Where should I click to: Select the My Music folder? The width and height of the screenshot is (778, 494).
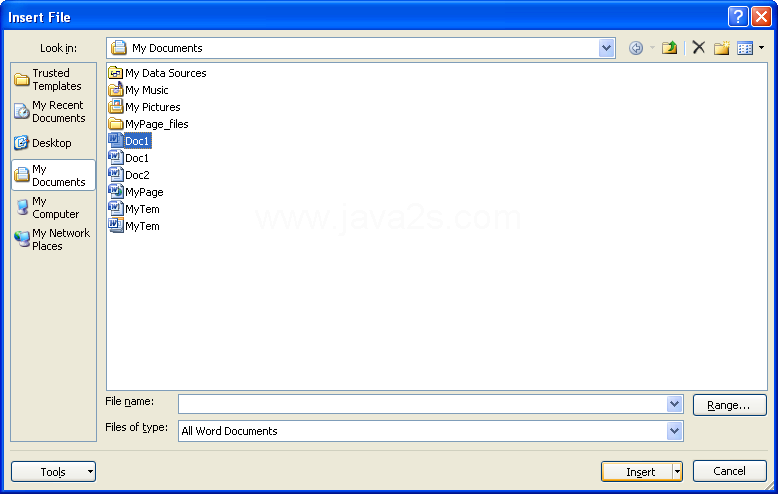tap(138, 90)
